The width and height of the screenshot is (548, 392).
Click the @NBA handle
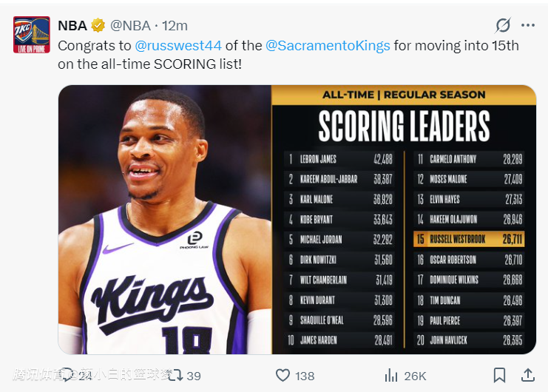tap(132, 26)
